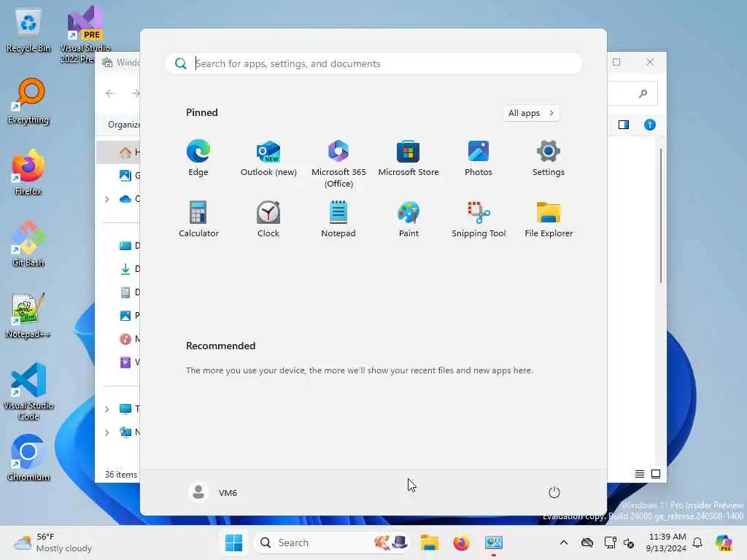Open Everything search desktop shortcut
Image resolution: width=747 pixels, height=560 pixels.
[28, 101]
